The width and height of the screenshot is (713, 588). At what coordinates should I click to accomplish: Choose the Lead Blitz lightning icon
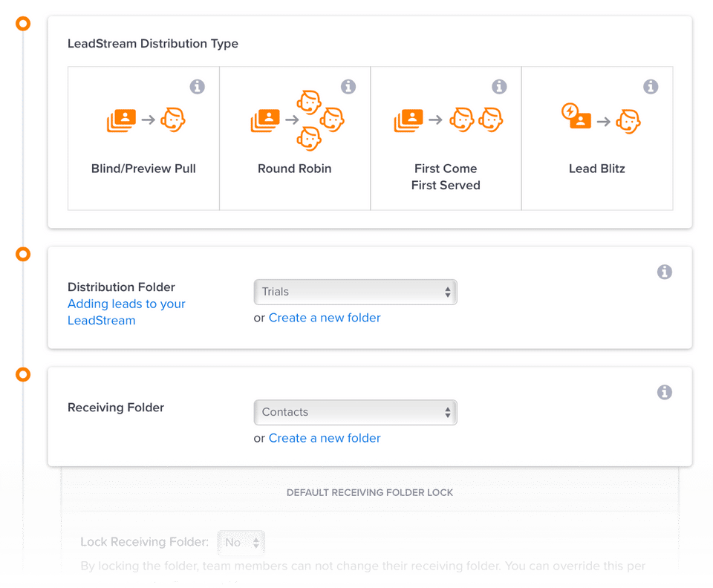coord(570,113)
